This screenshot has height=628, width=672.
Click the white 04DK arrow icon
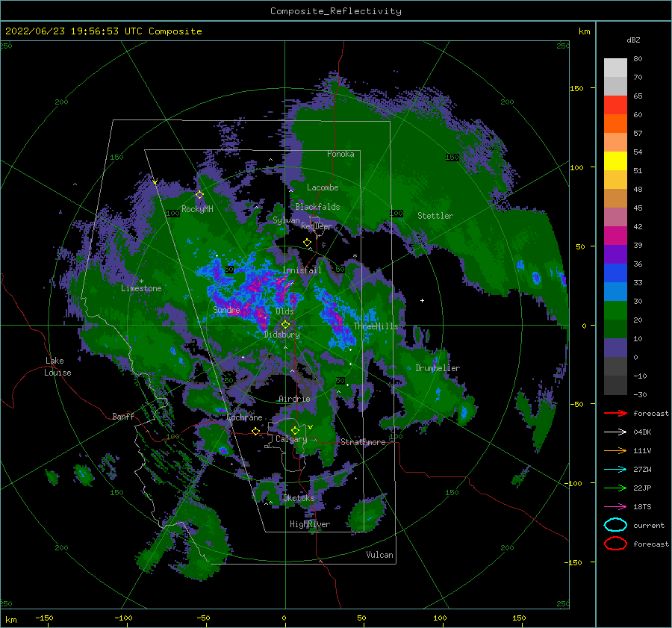click(x=615, y=432)
